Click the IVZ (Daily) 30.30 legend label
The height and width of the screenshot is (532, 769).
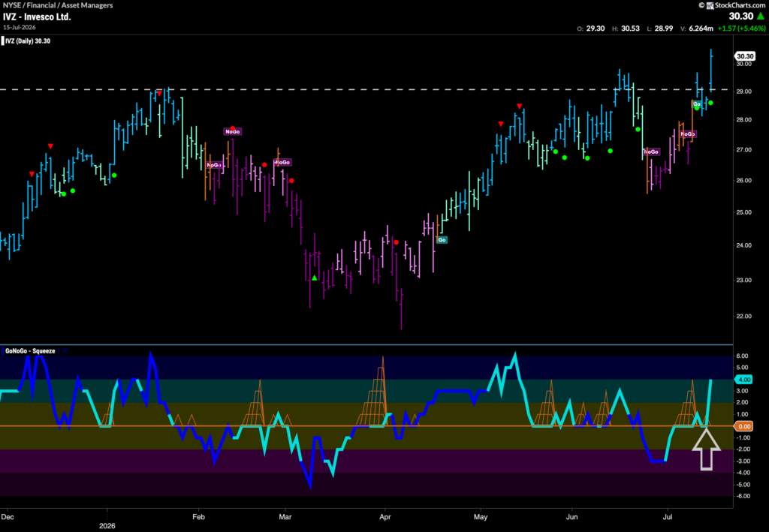coord(28,41)
